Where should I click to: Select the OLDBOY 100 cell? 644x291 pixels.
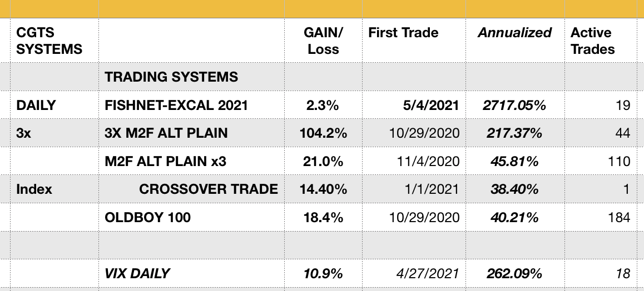point(148,217)
